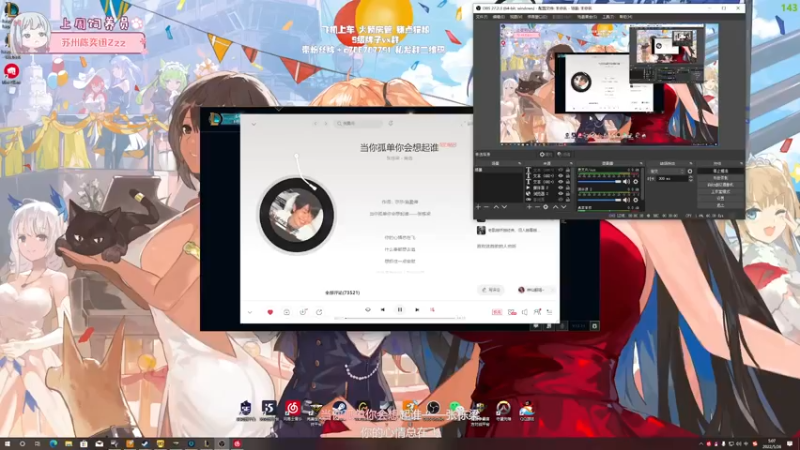Open listen-together icon beside volume
The width and height of the screenshot is (800, 450).
pyautogui.click(x=537, y=312)
